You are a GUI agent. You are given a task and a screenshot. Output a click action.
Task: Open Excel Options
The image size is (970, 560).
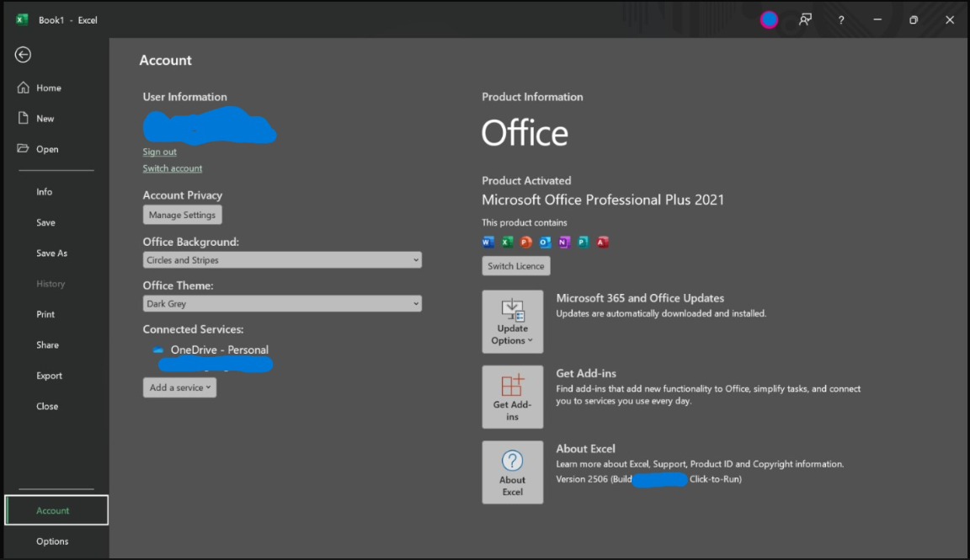coord(52,541)
